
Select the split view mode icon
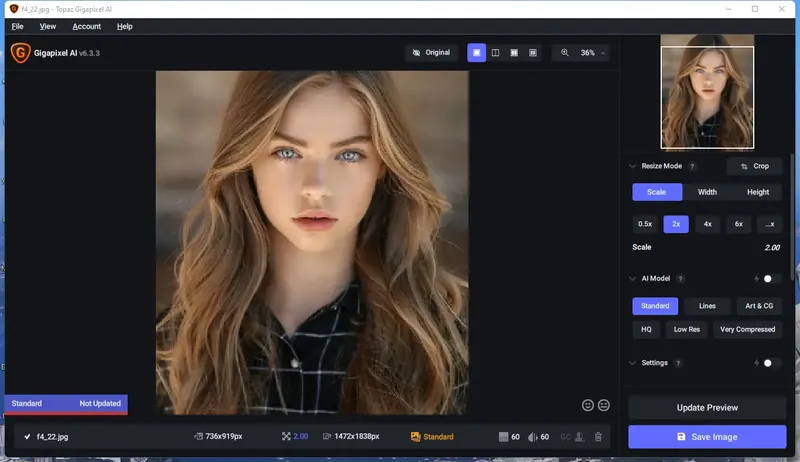coord(495,53)
